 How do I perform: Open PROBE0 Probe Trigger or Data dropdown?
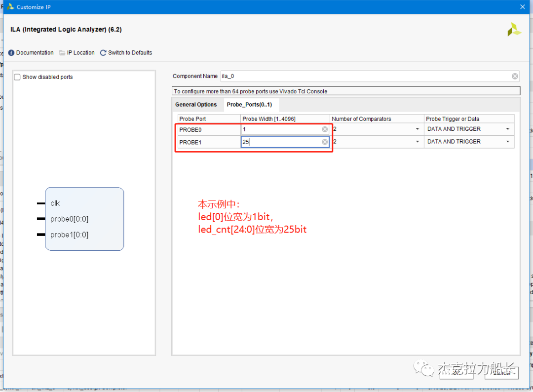507,129
